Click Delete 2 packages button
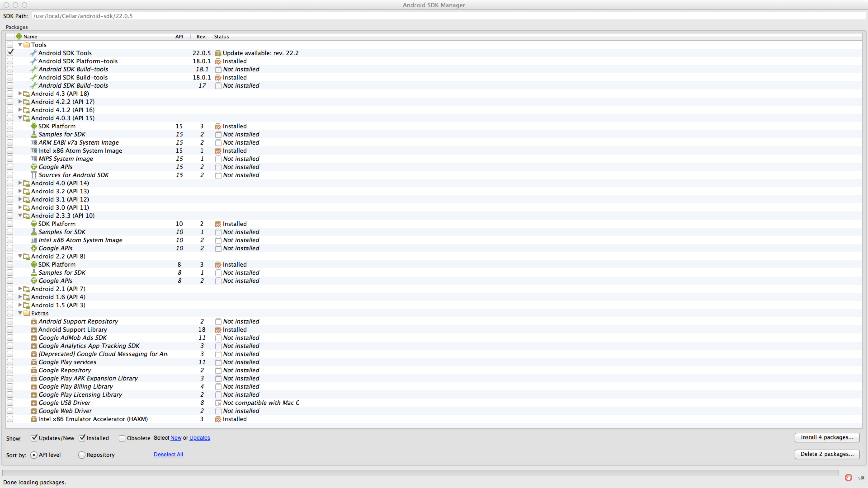The height and width of the screenshot is (488, 868). pos(827,454)
